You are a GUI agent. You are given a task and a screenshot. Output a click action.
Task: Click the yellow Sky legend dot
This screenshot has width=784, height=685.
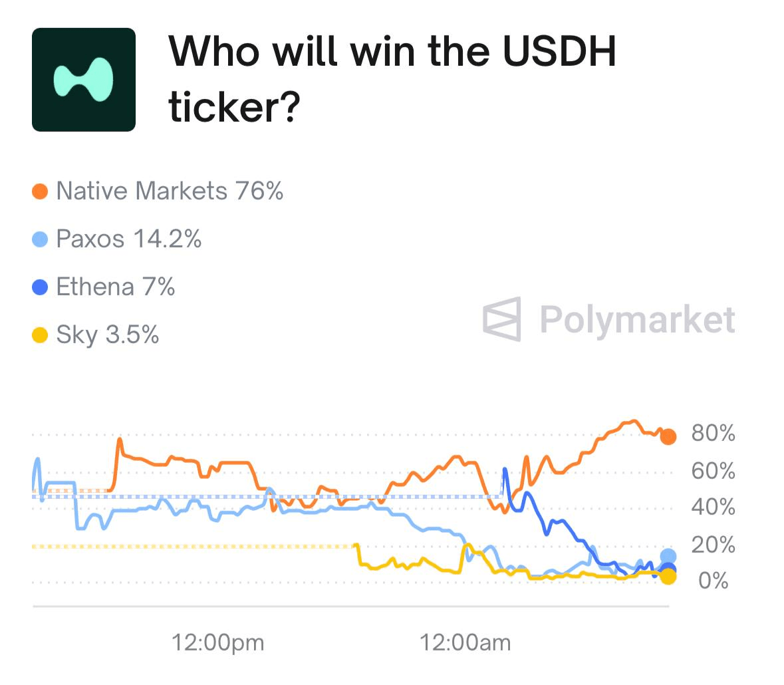pyautogui.click(x=40, y=335)
